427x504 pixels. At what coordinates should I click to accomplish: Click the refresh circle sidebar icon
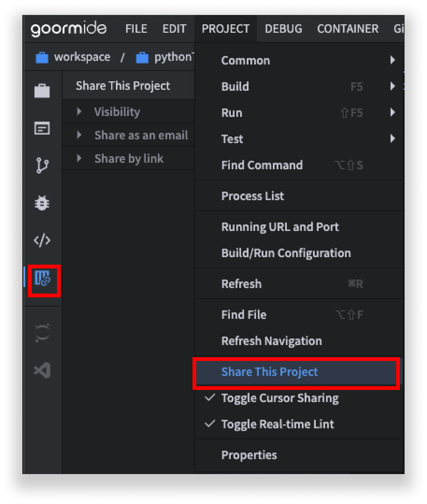click(x=42, y=333)
